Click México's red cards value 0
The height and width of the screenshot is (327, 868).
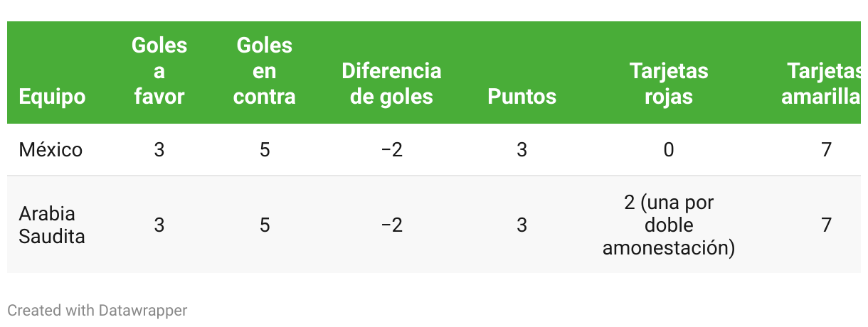tap(669, 150)
